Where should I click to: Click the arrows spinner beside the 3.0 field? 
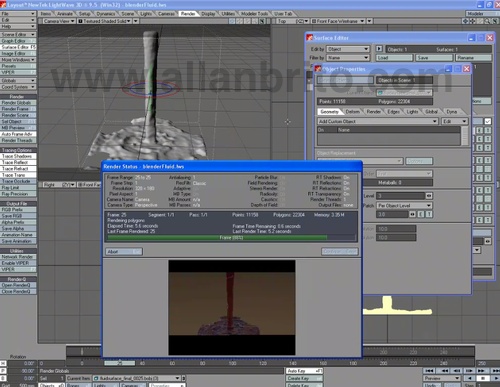pyautogui.click(x=413, y=214)
